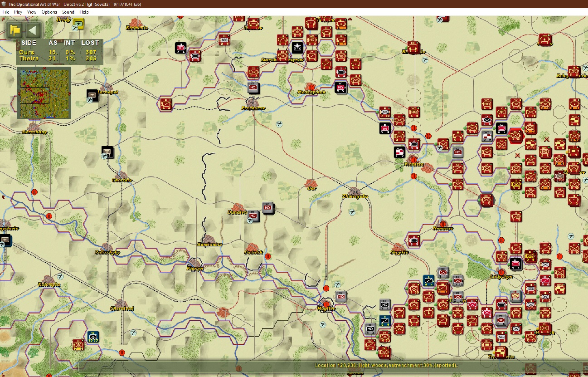The image size is (588, 377).
Task: Click the airfield symbol below Zhmerynka
Action: (x=352, y=212)
